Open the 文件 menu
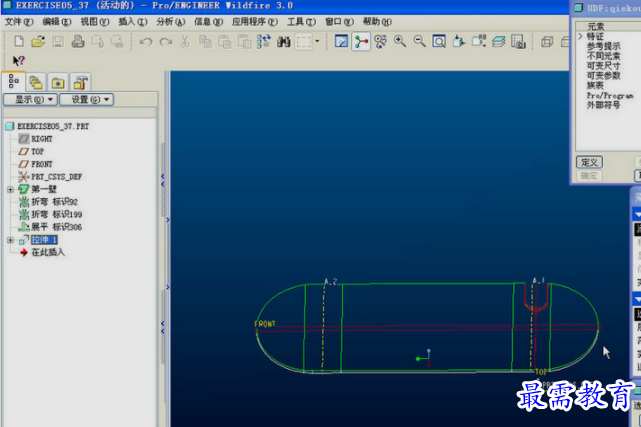 (19, 22)
